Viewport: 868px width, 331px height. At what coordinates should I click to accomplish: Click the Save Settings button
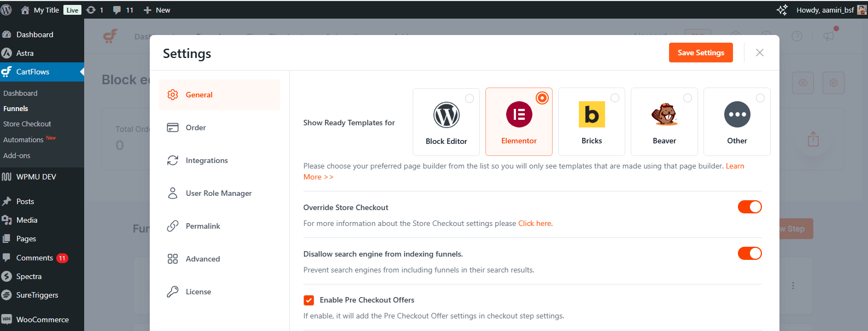click(x=701, y=53)
